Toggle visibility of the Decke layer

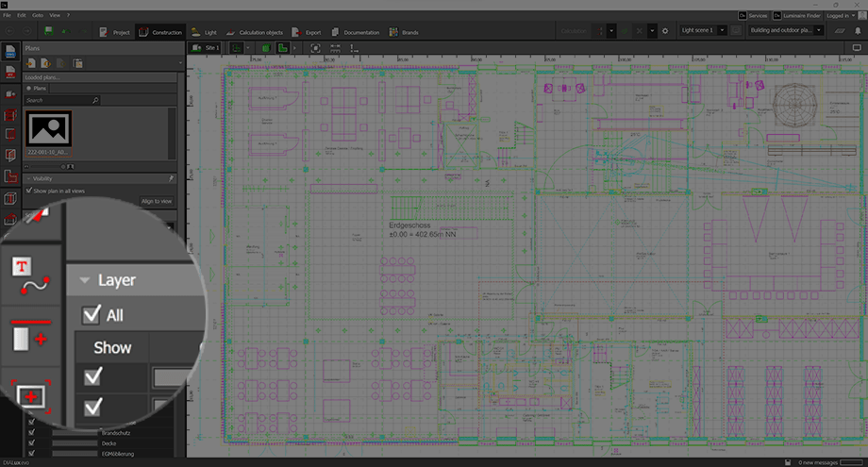[31, 442]
